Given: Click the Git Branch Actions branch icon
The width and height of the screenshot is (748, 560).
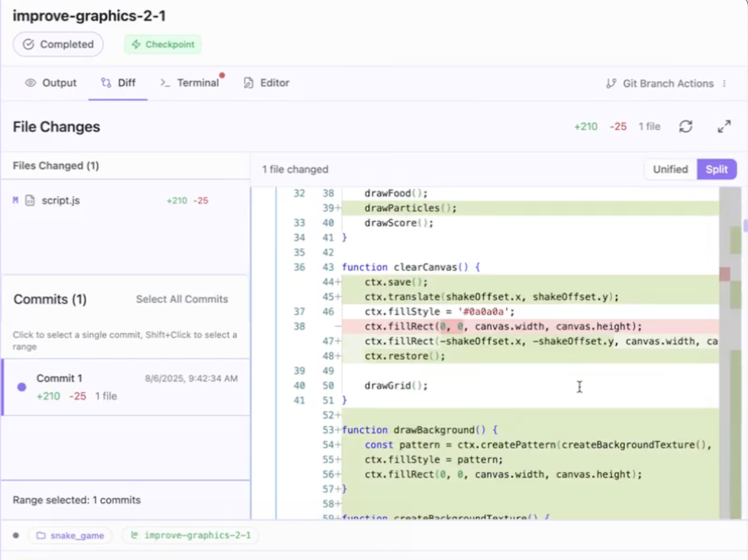Looking at the screenshot, I should pyautogui.click(x=611, y=83).
